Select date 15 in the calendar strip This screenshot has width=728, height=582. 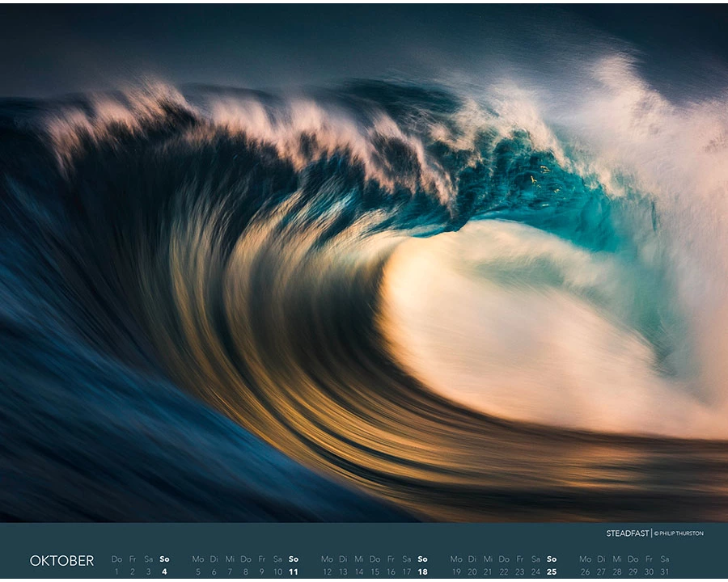tap(375, 571)
